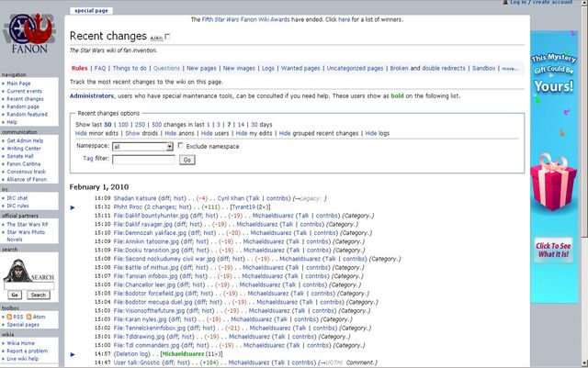Screen dimensions: 588x368
Task: Open the Wikia Home link
Action: [x=20, y=343]
